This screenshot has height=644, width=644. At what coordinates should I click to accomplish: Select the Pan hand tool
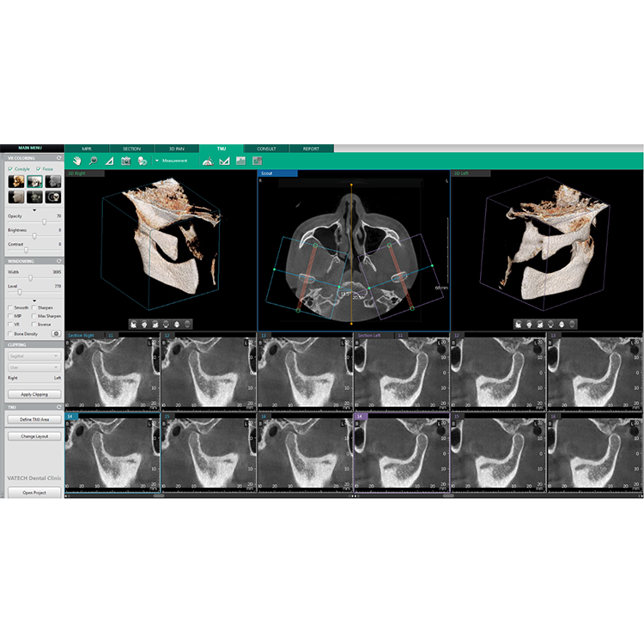(x=76, y=161)
